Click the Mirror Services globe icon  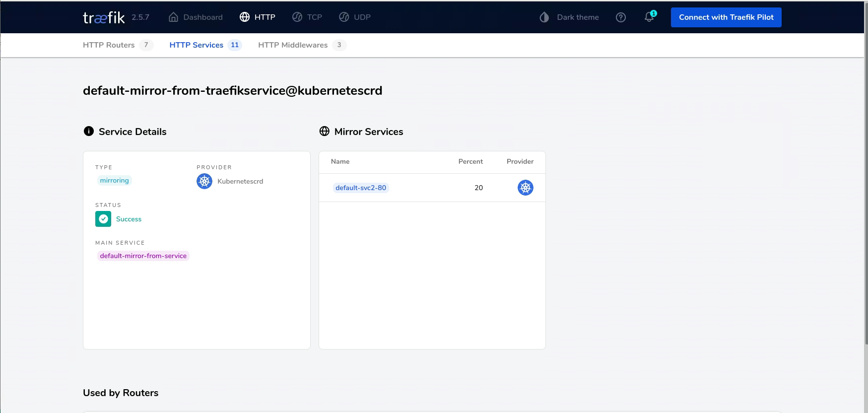click(x=325, y=131)
